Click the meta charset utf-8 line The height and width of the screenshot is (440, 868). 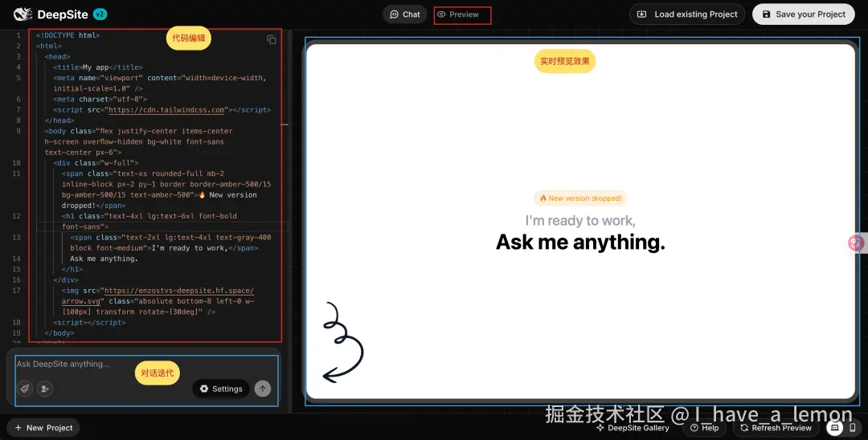pos(100,99)
